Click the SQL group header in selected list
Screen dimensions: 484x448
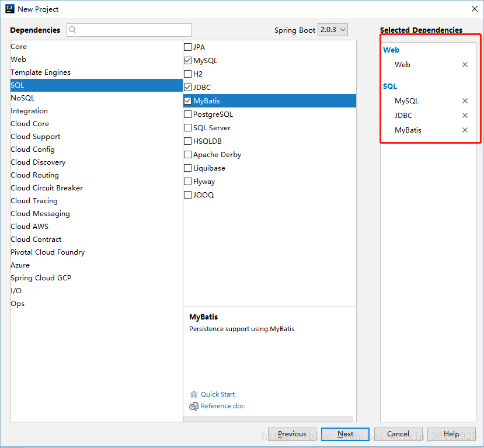pyautogui.click(x=390, y=86)
